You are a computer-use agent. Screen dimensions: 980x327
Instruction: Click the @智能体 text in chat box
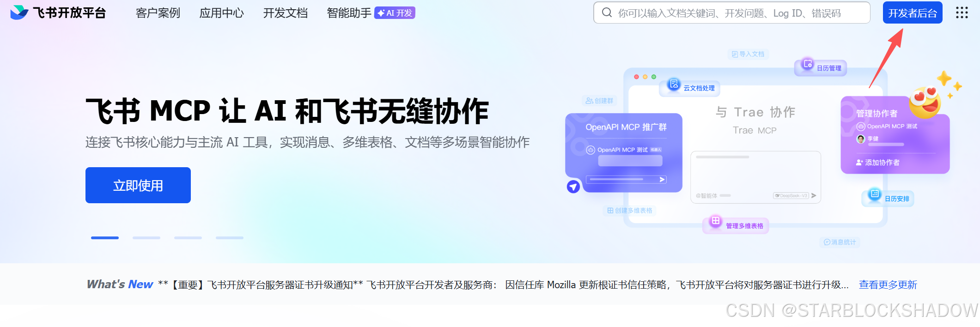coord(706,196)
